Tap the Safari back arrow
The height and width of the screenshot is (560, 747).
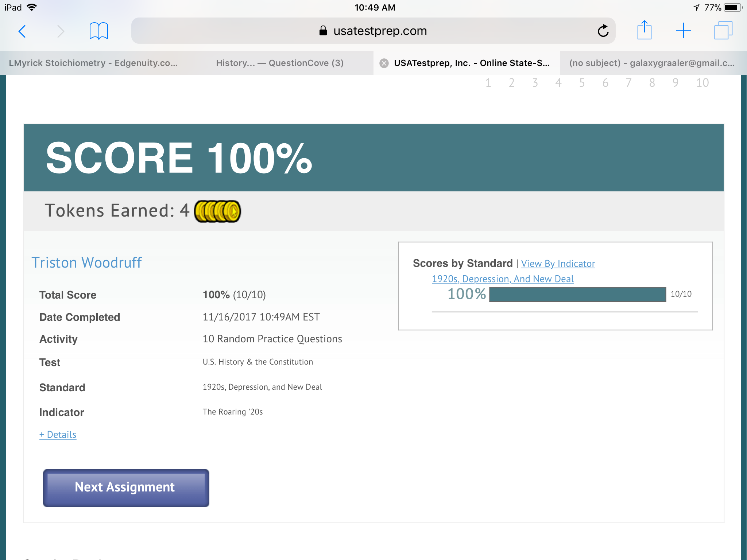23,31
